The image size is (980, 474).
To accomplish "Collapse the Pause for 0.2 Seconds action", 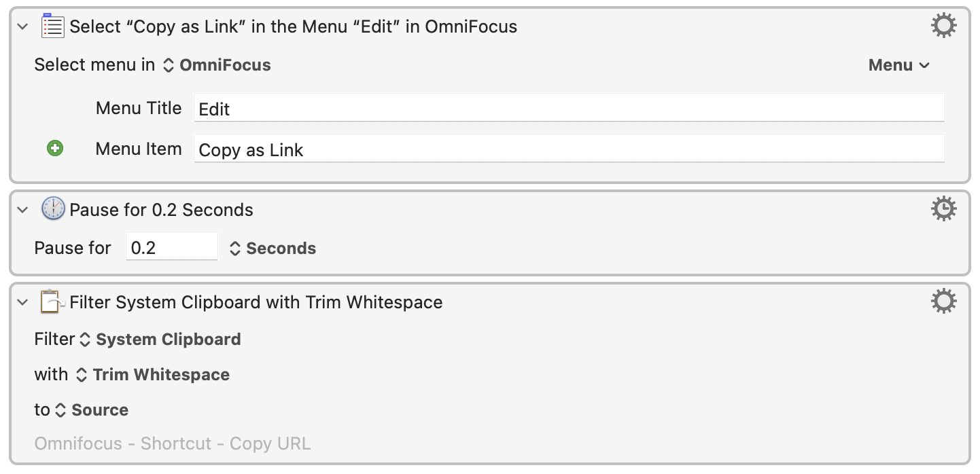I will coord(23,210).
